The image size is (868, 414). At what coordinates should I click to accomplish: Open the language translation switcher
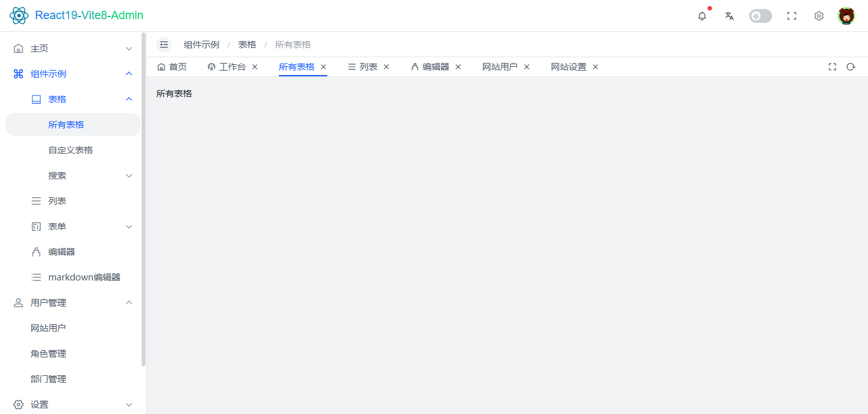point(729,16)
